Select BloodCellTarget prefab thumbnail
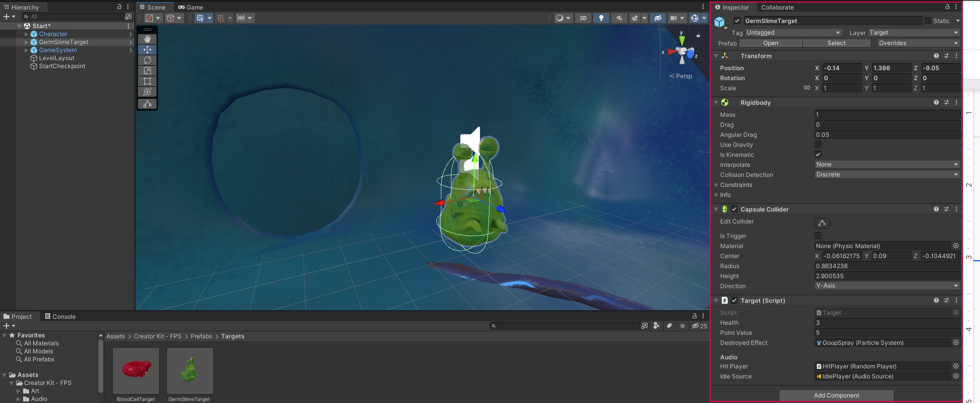The image size is (980, 403). coord(136,371)
